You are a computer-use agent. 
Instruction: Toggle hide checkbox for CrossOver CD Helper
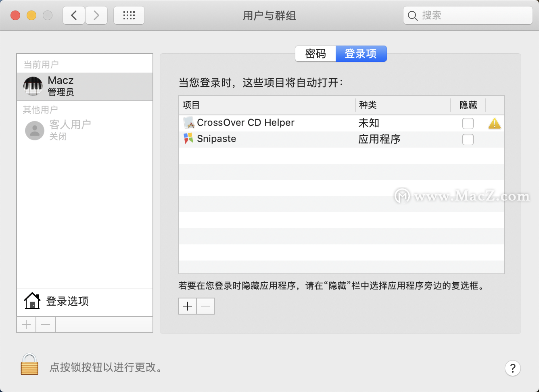coord(468,123)
